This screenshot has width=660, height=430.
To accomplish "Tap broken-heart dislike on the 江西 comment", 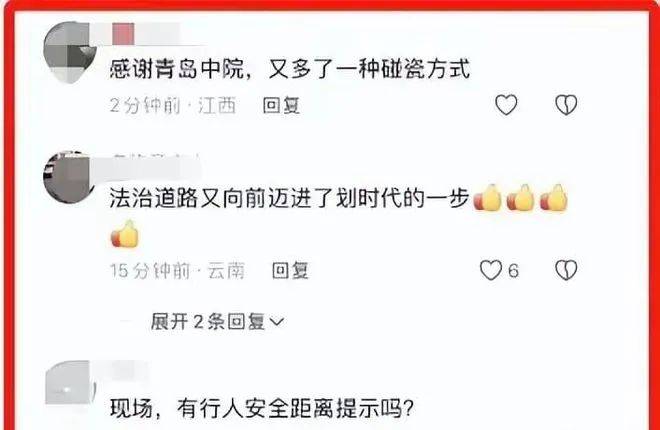I will point(566,104).
